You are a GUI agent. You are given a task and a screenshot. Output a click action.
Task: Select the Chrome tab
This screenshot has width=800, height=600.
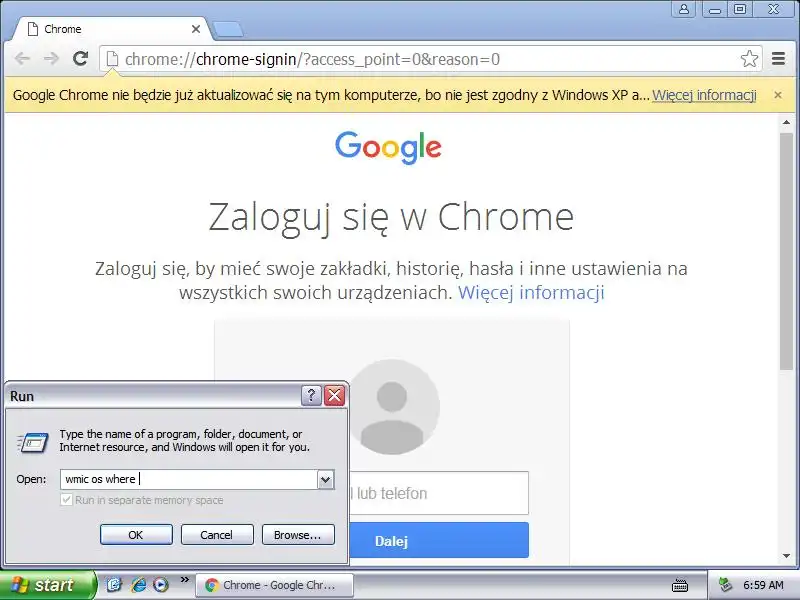(111, 29)
